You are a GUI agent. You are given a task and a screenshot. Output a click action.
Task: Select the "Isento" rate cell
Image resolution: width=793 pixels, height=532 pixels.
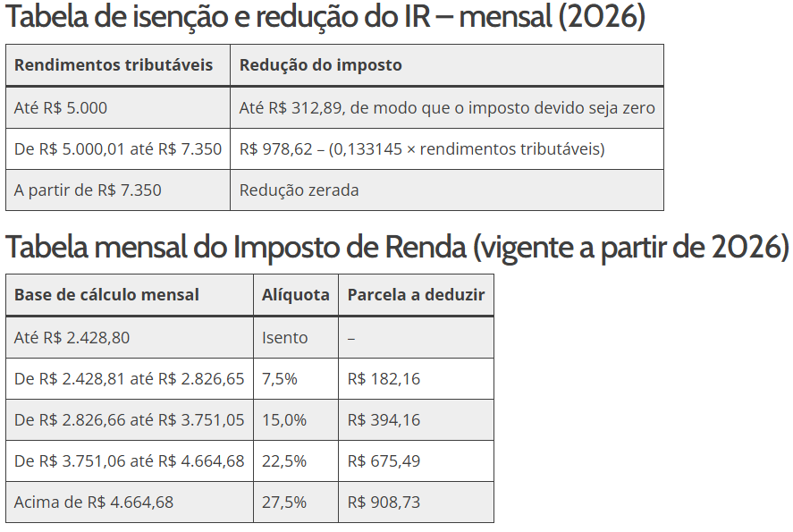pyautogui.click(x=285, y=338)
